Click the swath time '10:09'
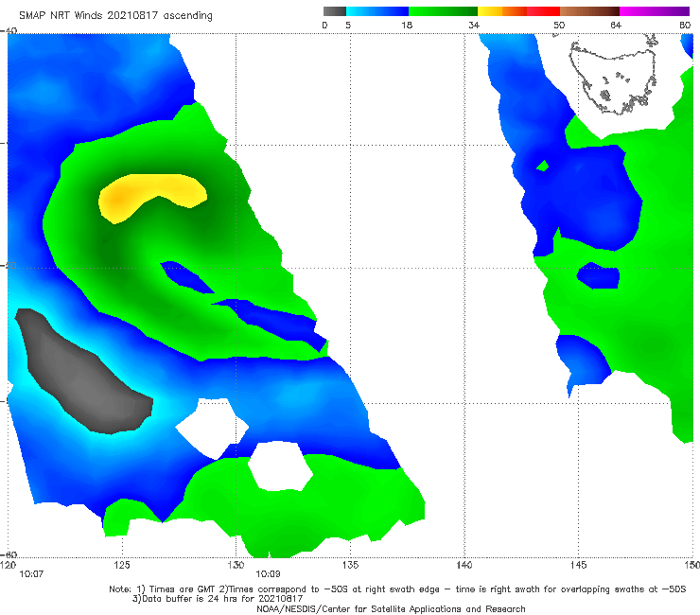700x615 pixels. tap(268, 574)
